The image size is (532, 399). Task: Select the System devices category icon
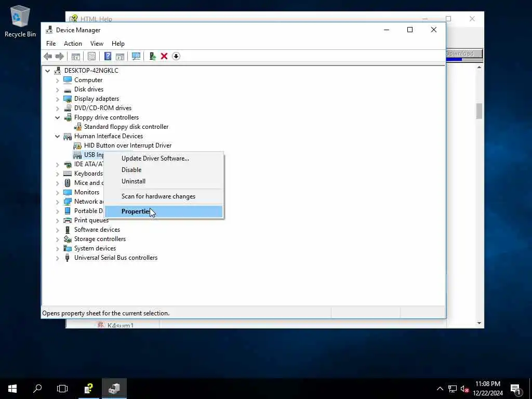point(68,248)
